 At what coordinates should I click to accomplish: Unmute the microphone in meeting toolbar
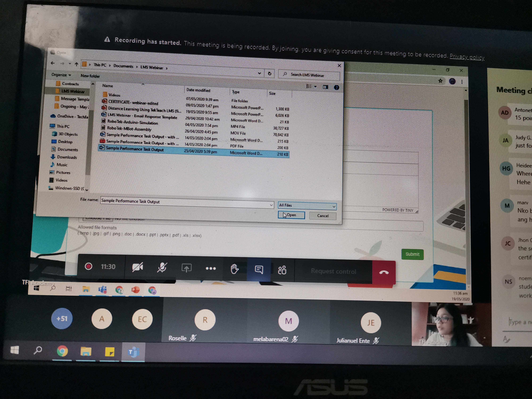(x=162, y=267)
